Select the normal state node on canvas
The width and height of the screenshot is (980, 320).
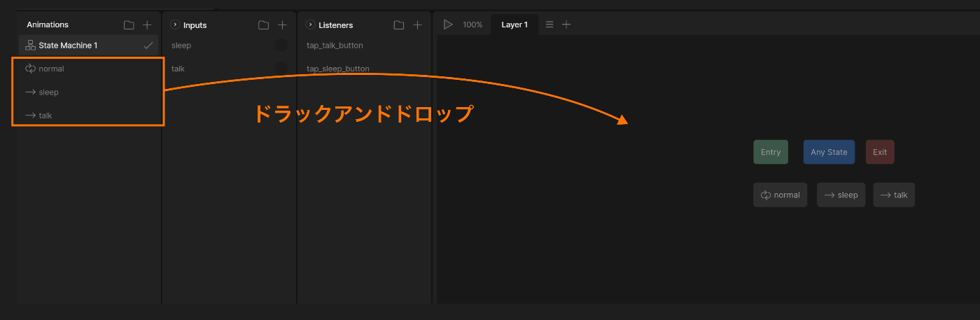coord(780,195)
